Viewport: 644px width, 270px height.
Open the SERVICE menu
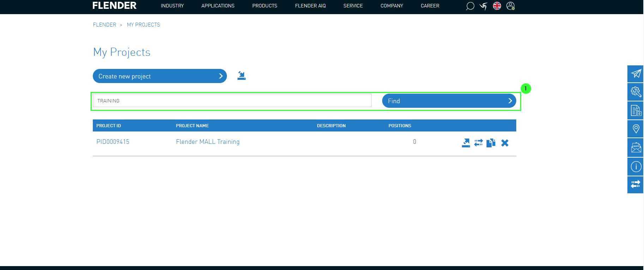353,6
